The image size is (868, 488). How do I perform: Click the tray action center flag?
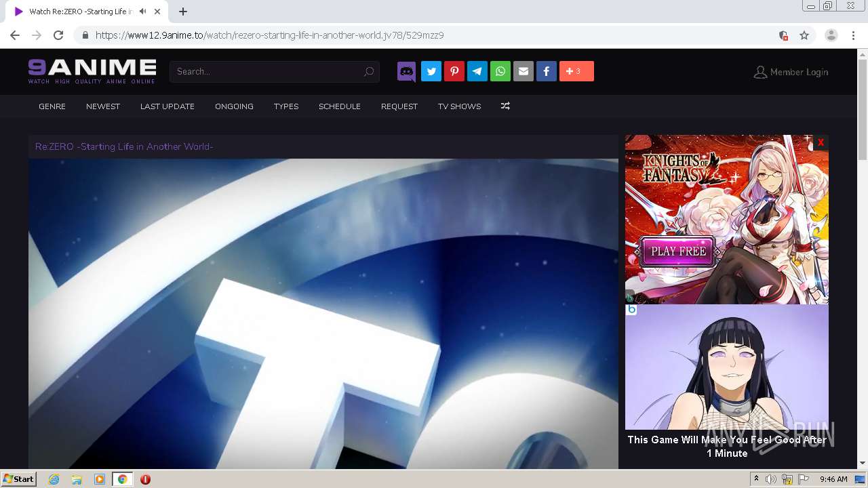click(804, 479)
